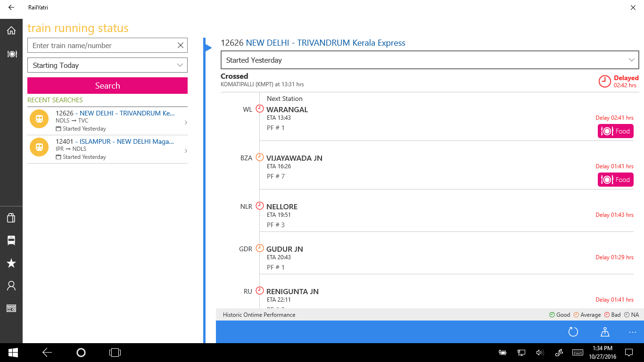Click the RENIGUNTA JN clock icon
Viewport: 644px width, 362px height.
[260, 290]
